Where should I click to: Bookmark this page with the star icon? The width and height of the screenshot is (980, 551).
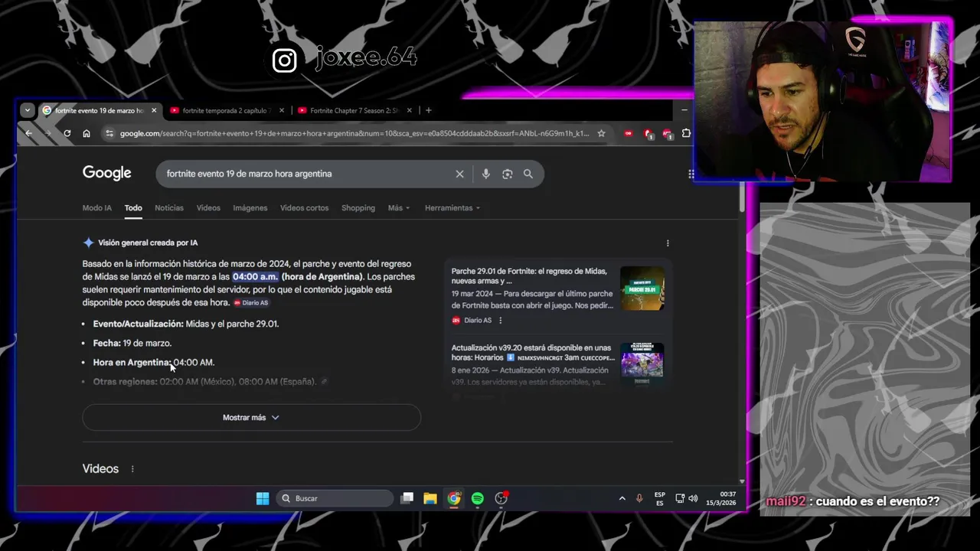(601, 133)
